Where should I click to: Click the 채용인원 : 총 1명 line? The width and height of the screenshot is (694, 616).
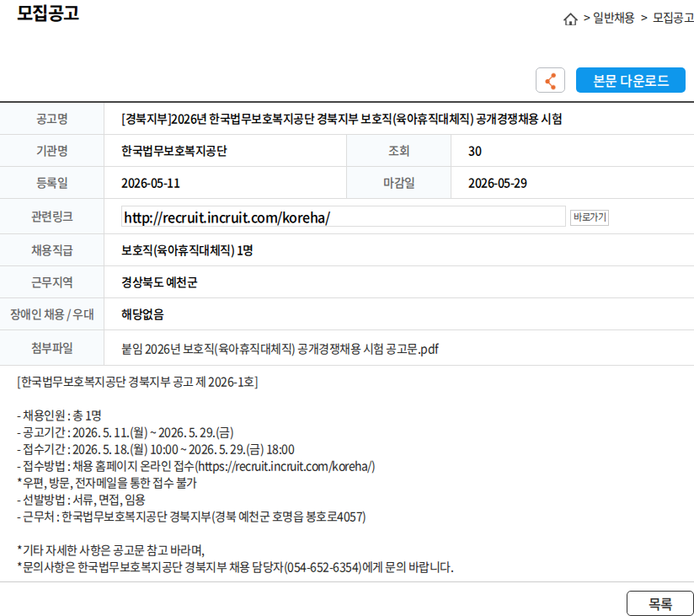coord(59,415)
